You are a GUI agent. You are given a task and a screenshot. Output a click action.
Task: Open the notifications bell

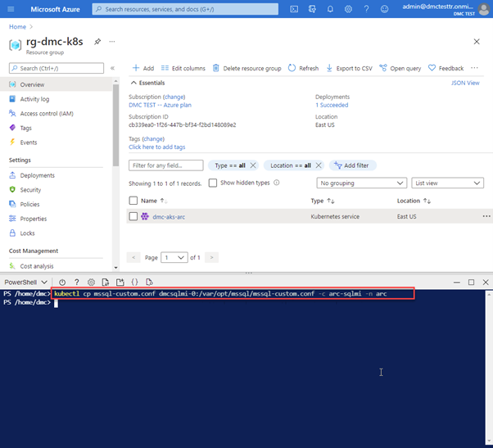[x=330, y=9]
